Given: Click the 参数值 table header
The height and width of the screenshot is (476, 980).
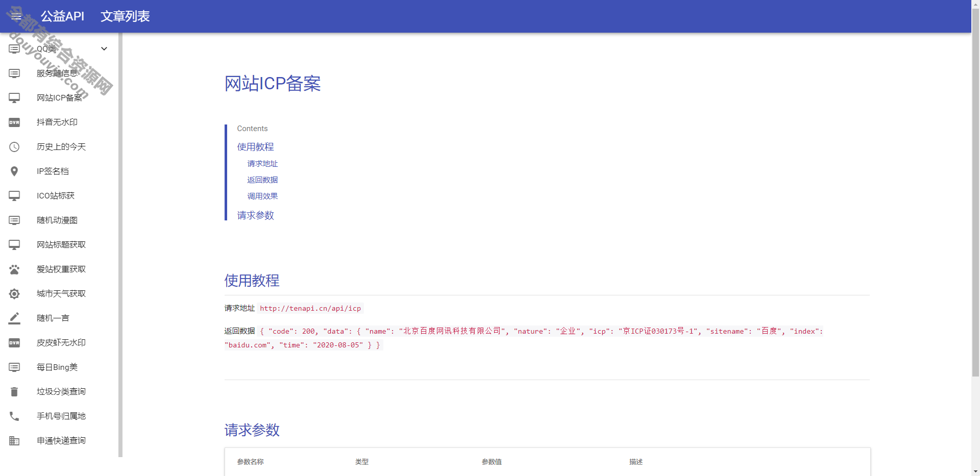Looking at the screenshot, I should (x=492, y=462).
